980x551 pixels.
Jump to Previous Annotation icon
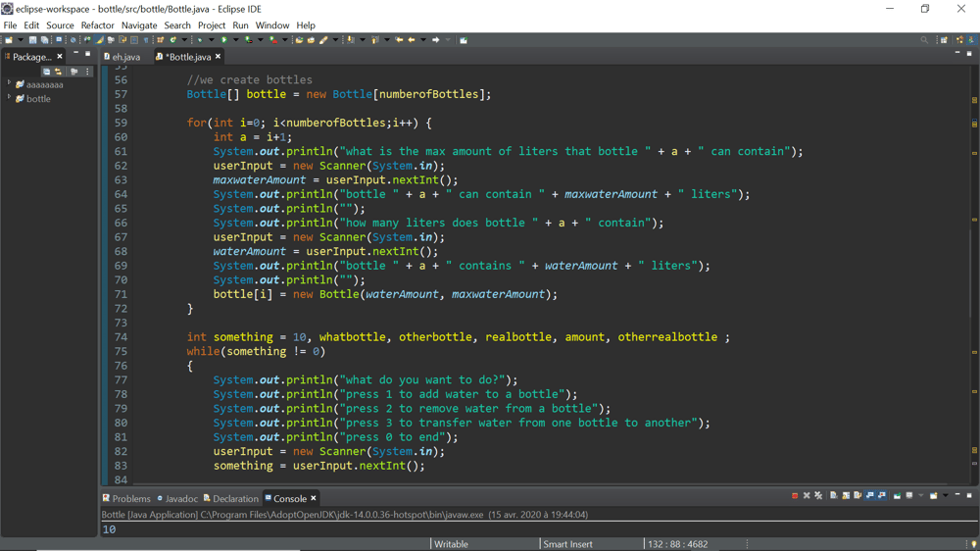pos(374,40)
